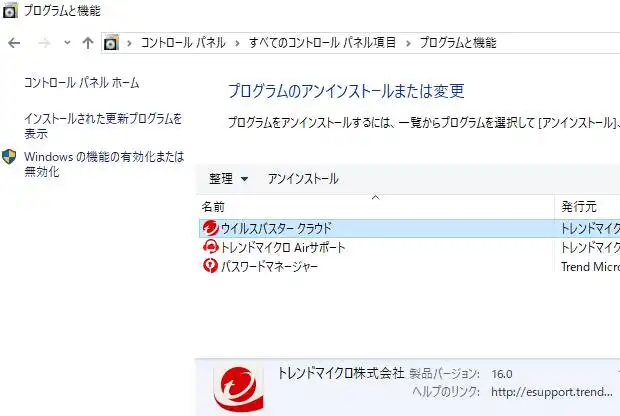Open the recent locations dropdown arrow

coord(67,43)
